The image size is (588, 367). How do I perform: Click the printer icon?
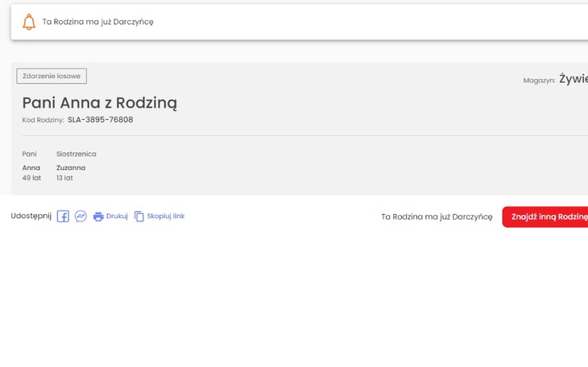coord(98,216)
